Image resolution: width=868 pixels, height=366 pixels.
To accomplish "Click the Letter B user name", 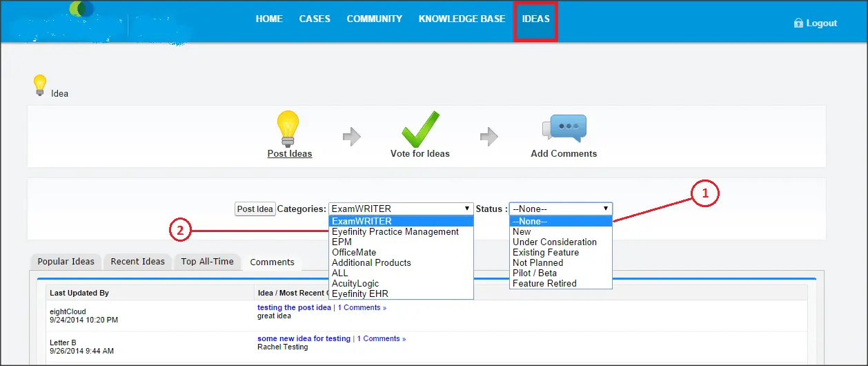I will coord(63,343).
